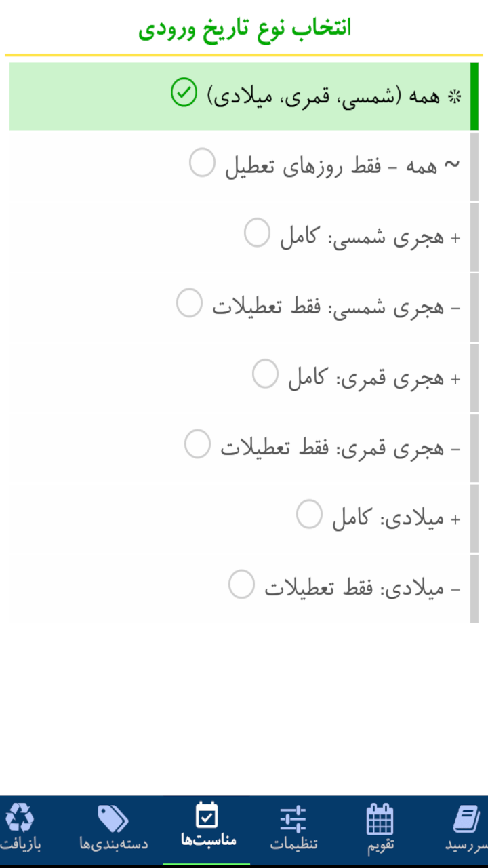Select radio for همه – فقط روزهای تعطیل

(202, 163)
